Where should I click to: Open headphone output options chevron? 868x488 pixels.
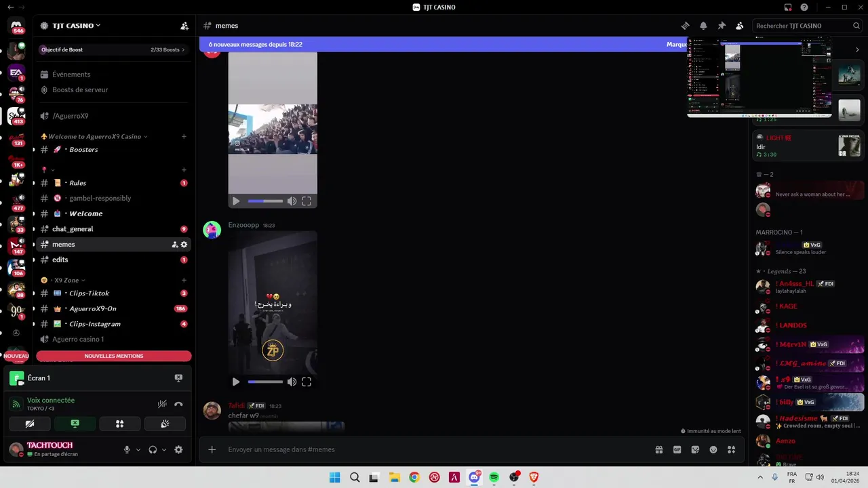[x=164, y=449]
